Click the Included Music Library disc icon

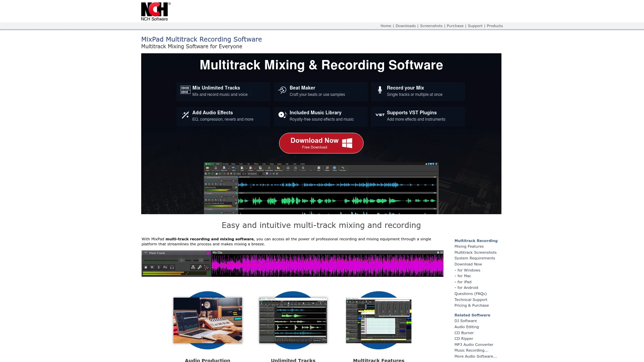pyautogui.click(x=282, y=115)
